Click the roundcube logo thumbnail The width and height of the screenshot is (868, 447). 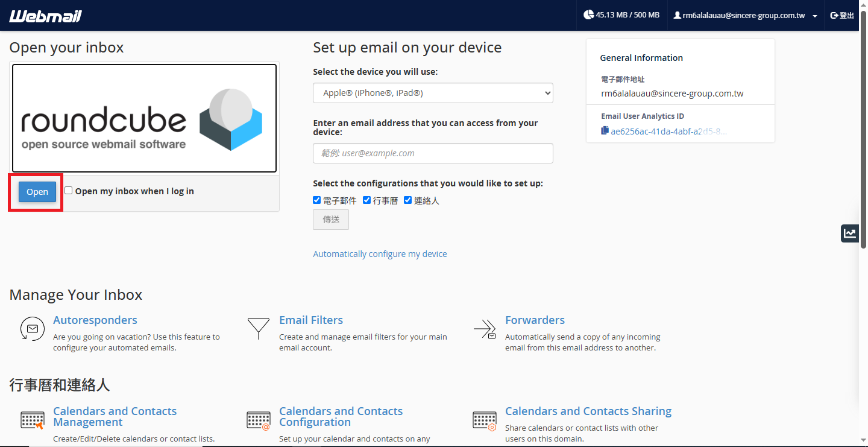pyautogui.click(x=145, y=118)
